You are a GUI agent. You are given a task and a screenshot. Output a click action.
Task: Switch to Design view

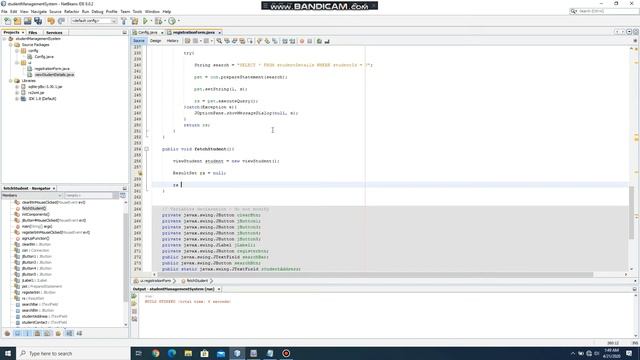point(156,41)
